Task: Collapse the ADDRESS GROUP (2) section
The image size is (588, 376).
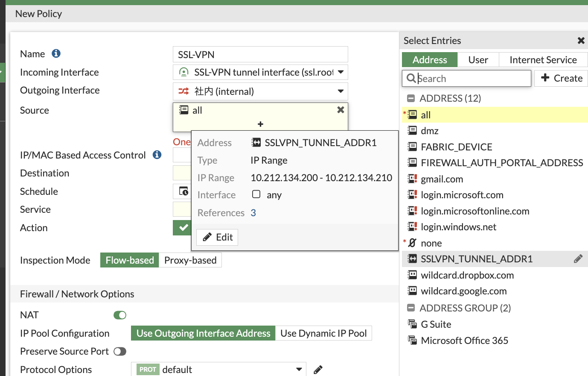Action: (411, 308)
